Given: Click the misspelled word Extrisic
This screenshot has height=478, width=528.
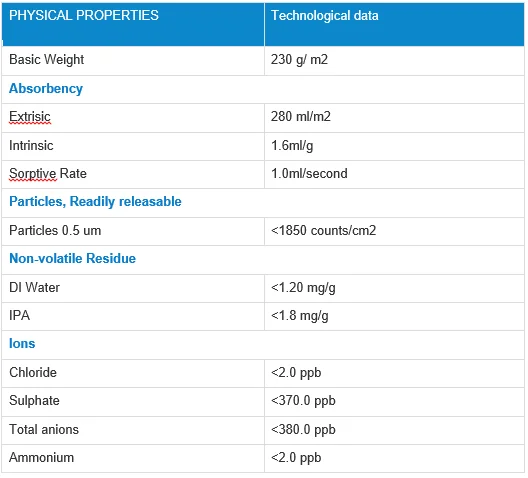Looking at the screenshot, I should [30, 117].
